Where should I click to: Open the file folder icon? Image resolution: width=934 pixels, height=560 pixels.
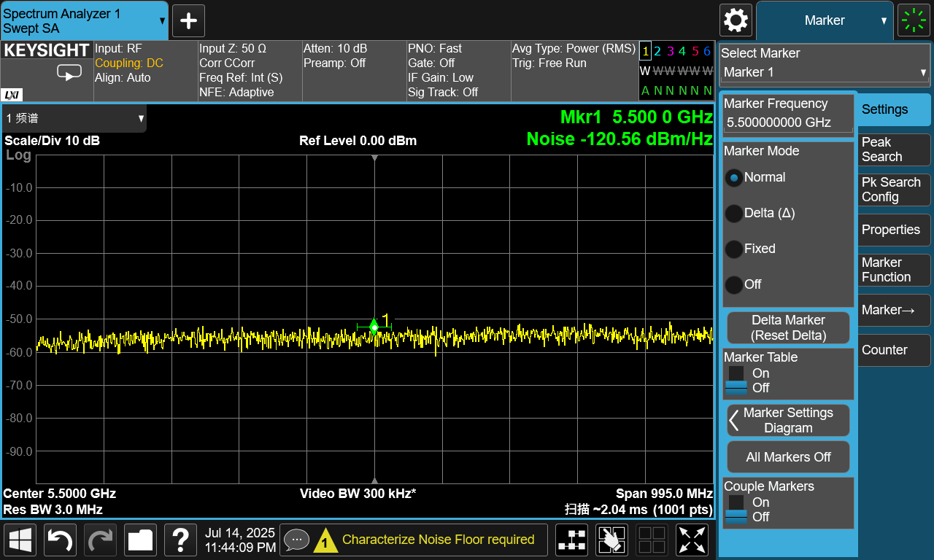coord(140,540)
